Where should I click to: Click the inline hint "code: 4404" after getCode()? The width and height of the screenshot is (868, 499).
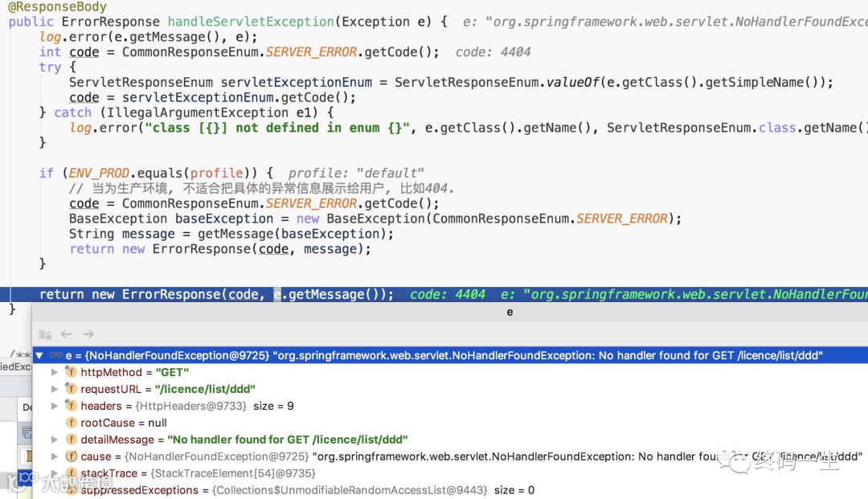coord(493,52)
